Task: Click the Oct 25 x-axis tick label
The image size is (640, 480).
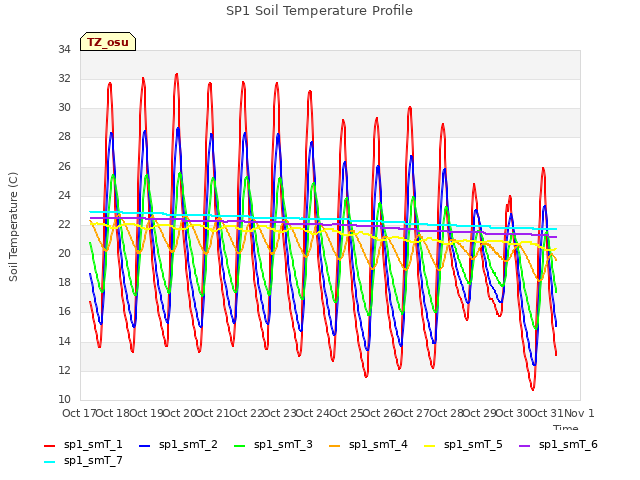Action: tap(346, 413)
